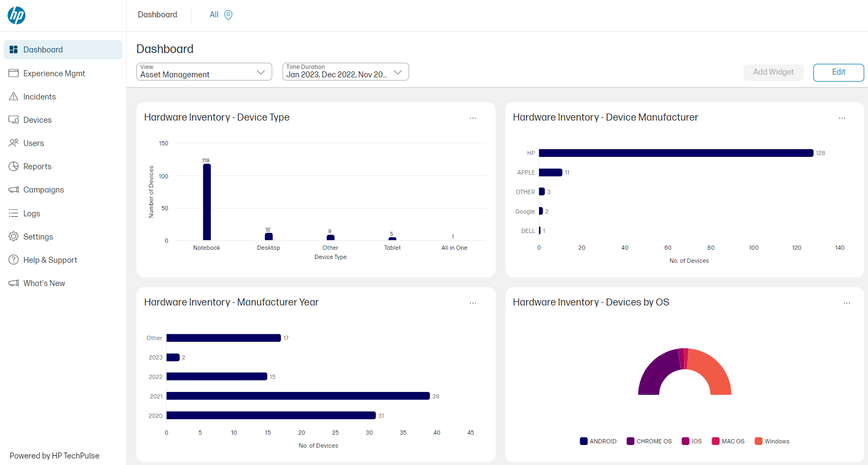The width and height of the screenshot is (868, 465).
Task: Click the Settings gear icon
Action: [14, 236]
